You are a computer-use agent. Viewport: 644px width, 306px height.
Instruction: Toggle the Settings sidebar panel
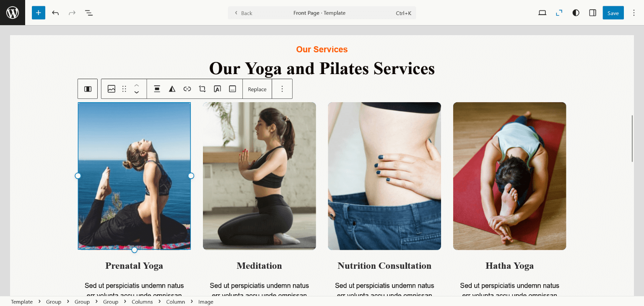593,13
